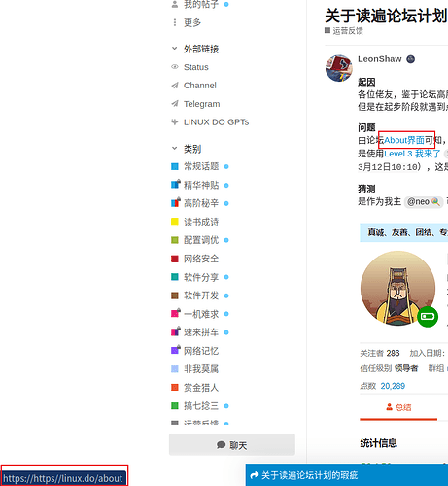Click the green status badge on neo's avatar
The image size is (448, 486).
pyautogui.click(x=428, y=316)
